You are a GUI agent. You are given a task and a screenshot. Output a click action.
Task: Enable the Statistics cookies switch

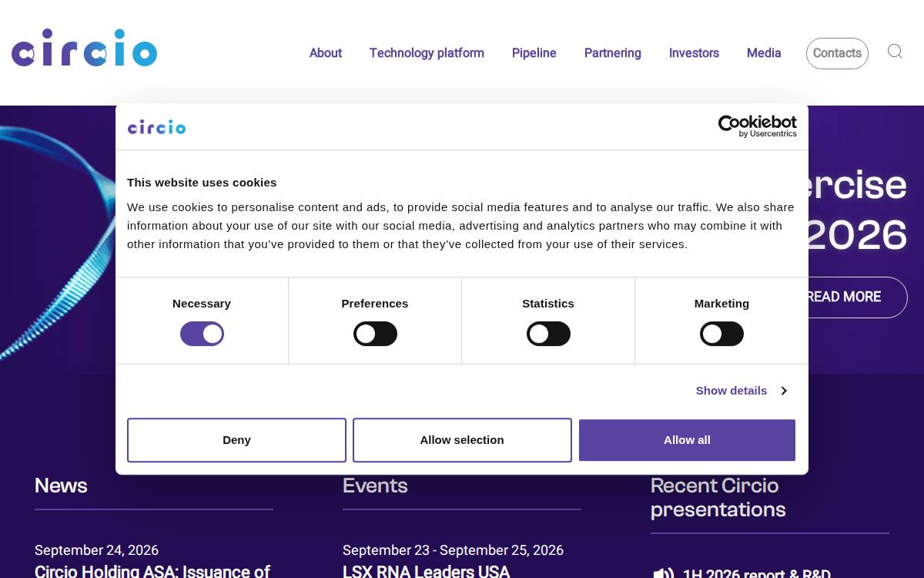tap(548, 334)
